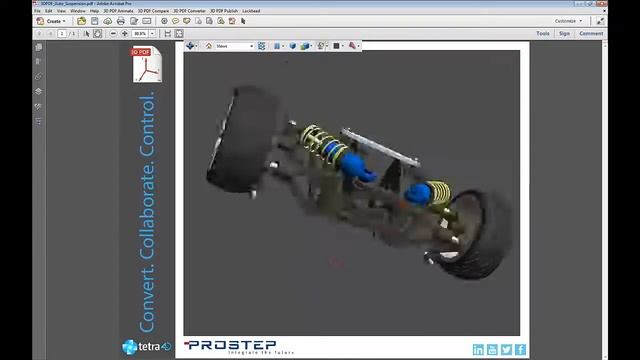Click the PROSTEP logo
Screen dimensions: 640x360
[239, 347]
